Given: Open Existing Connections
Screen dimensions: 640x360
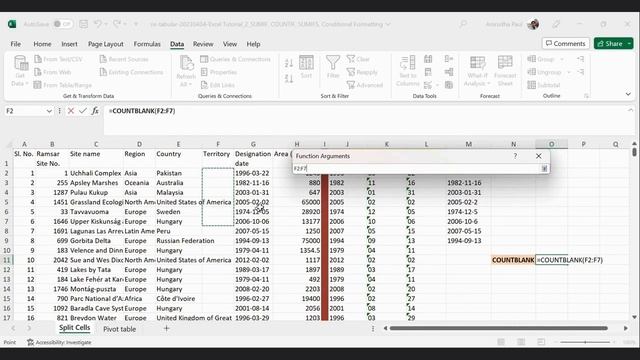Looking at the screenshot, I should pos(131,72).
